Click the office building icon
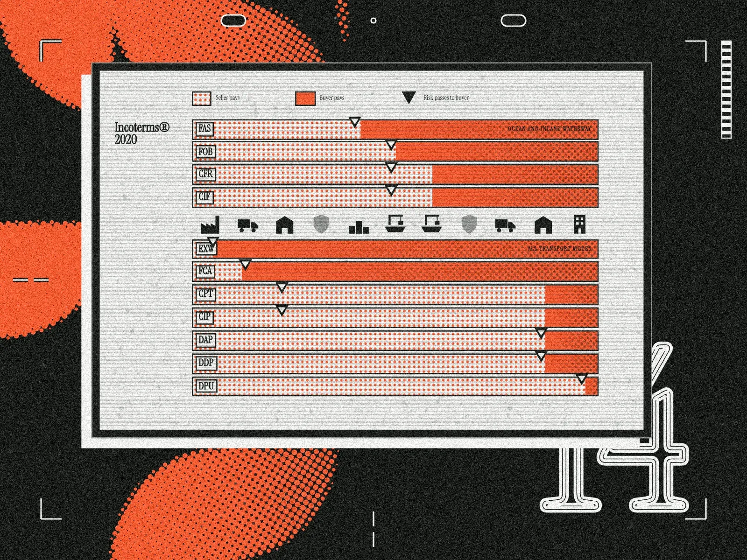Image resolution: width=747 pixels, height=560 pixels. coord(579,224)
